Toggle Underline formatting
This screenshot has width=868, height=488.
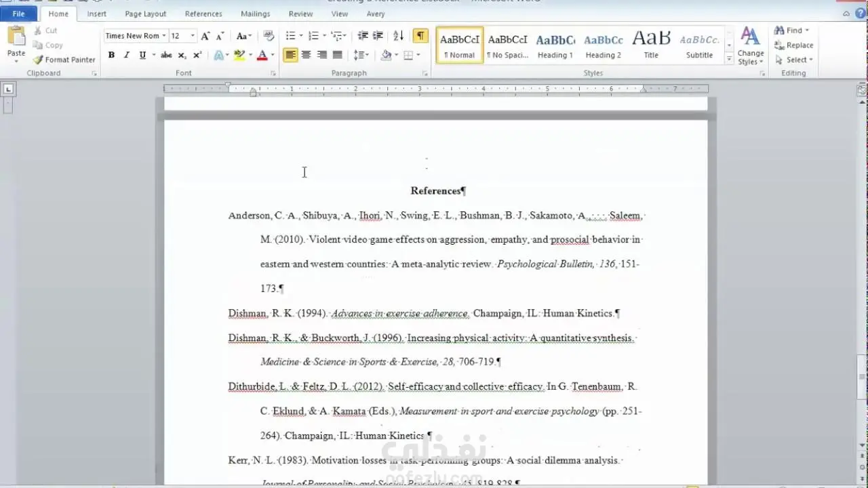(x=142, y=55)
